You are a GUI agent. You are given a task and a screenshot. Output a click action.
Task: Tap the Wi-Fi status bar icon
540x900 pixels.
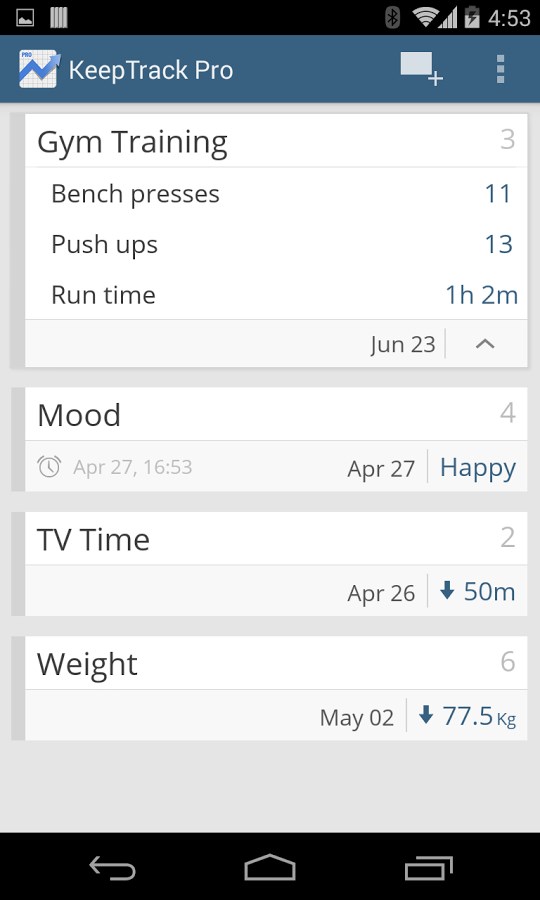point(425,17)
